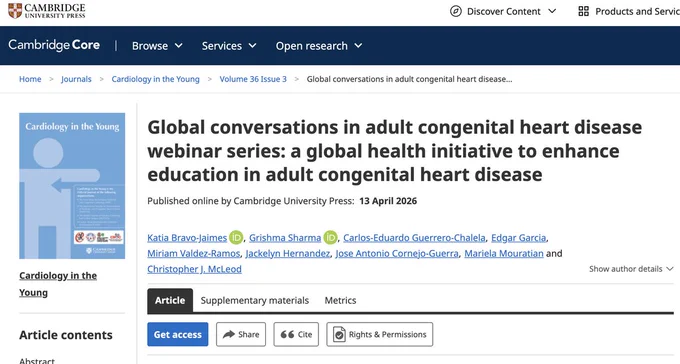Open author Miriam Valdez-Ramos link
The height and width of the screenshot is (364, 680).
point(193,253)
